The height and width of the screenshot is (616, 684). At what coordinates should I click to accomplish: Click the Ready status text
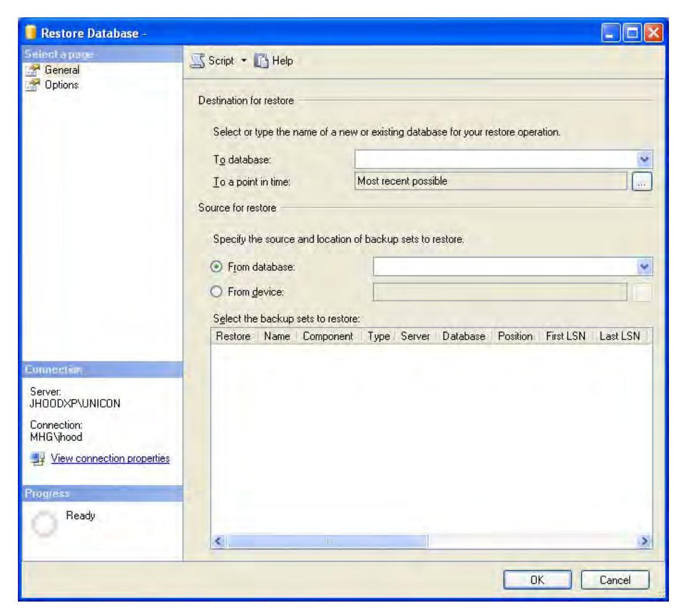(81, 516)
